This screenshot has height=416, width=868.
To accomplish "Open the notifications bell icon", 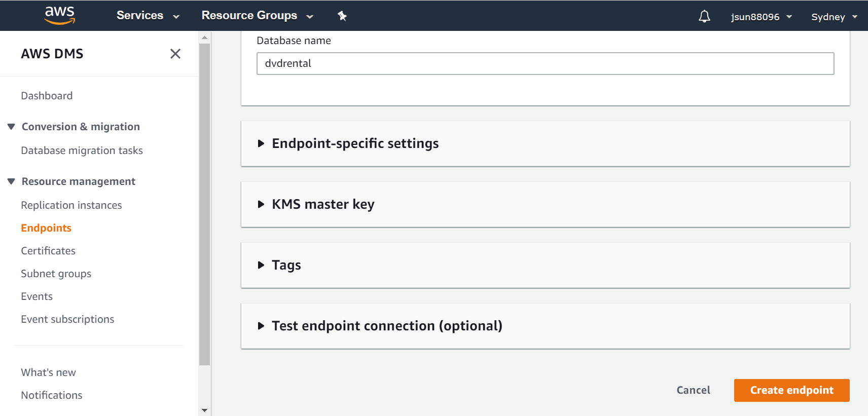I will [x=704, y=17].
